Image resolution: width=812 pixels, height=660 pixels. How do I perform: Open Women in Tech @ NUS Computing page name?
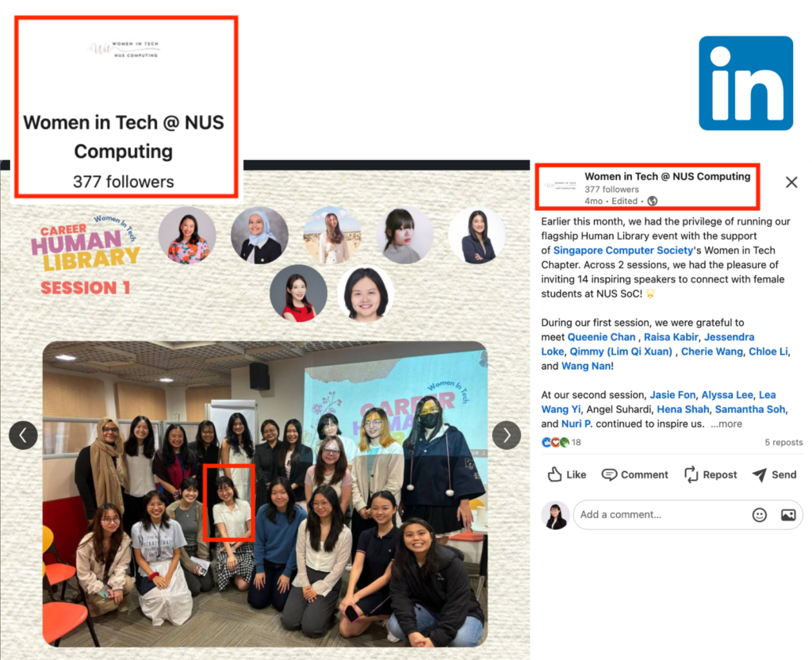(667, 177)
